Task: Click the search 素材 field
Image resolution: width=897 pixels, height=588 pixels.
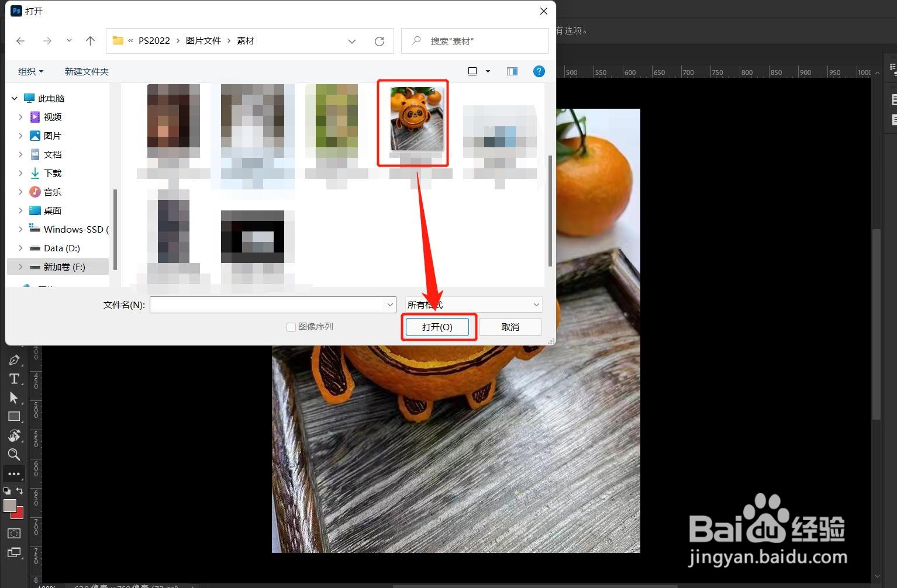Action: [x=475, y=41]
